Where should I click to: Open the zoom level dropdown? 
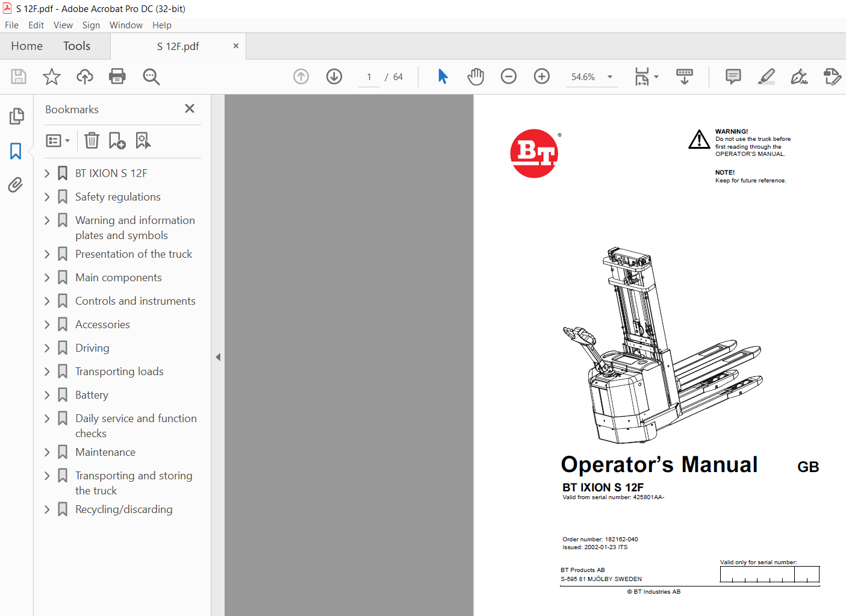(x=610, y=76)
